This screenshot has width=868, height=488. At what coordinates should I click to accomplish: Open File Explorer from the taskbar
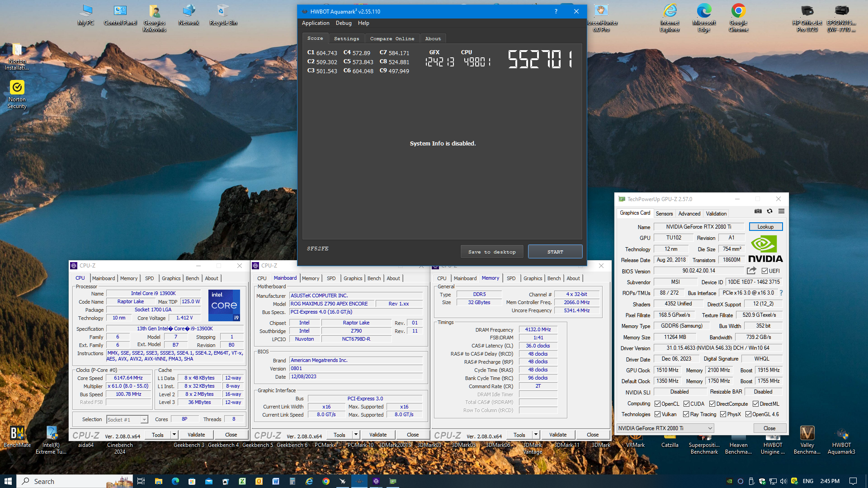click(x=158, y=481)
